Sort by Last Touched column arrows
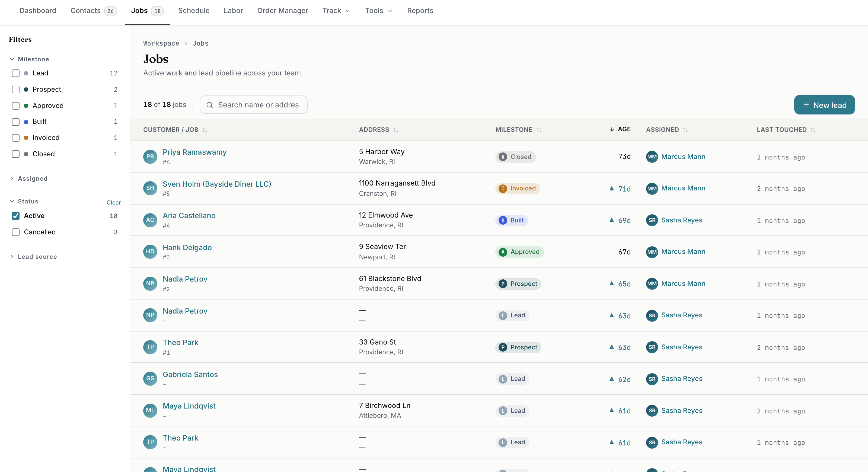Viewport: 868px width, 472px height. 813,130
